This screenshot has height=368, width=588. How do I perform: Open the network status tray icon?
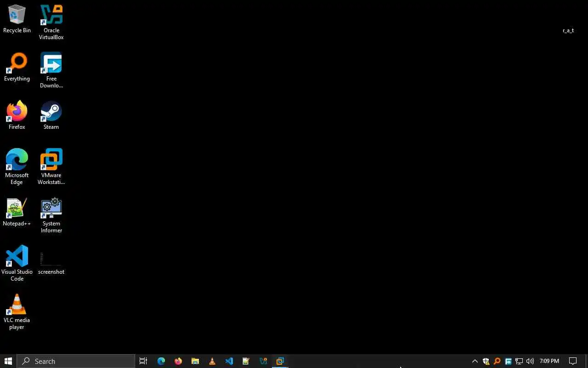(519, 361)
